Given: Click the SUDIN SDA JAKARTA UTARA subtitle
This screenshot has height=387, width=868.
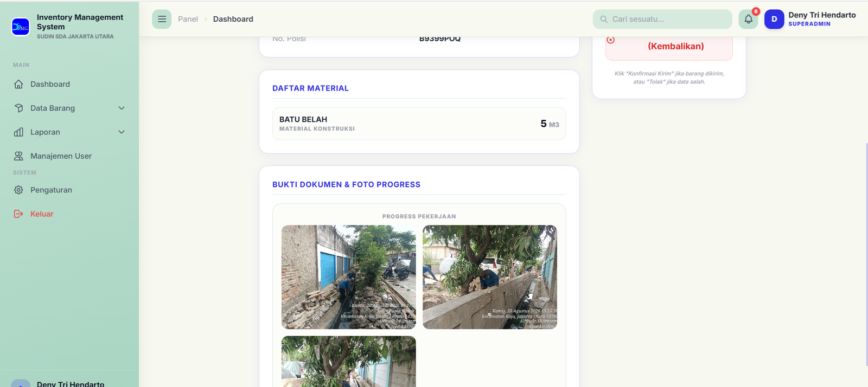Looking at the screenshot, I should coord(75,36).
